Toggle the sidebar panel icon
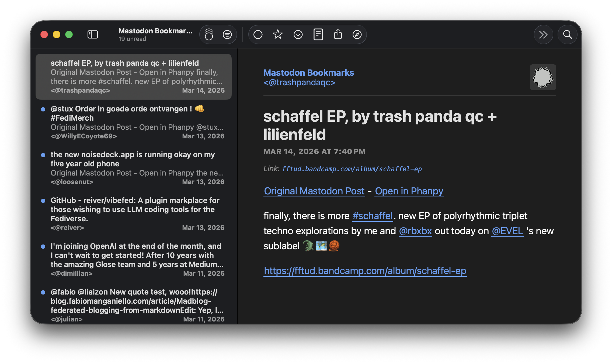This screenshot has width=612, height=364. click(93, 34)
